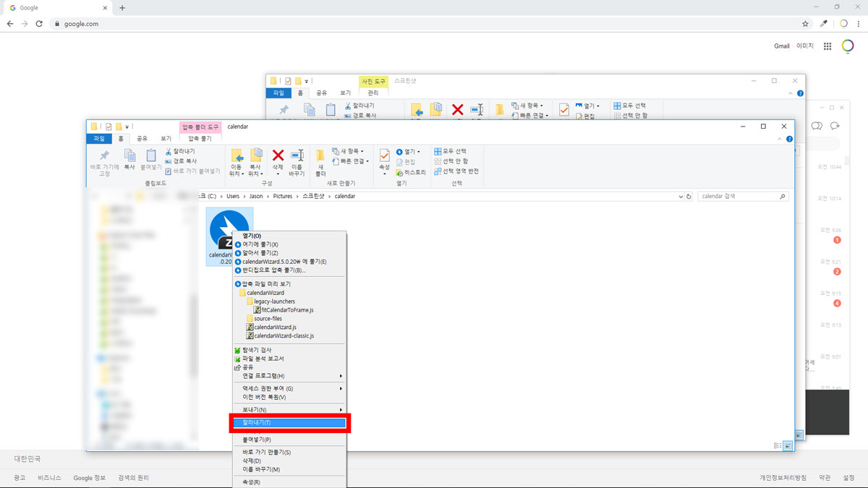The width and height of the screenshot is (868, 488).
Task: Select fitCalendarToFrame.js in archive preview
Action: coord(283,310)
